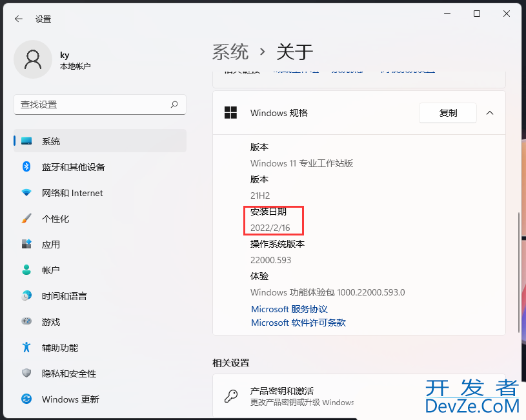The height and width of the screenshot is (420, 526).
Task: Open 隐私和安全性 settings
Action: coord(100,374)
